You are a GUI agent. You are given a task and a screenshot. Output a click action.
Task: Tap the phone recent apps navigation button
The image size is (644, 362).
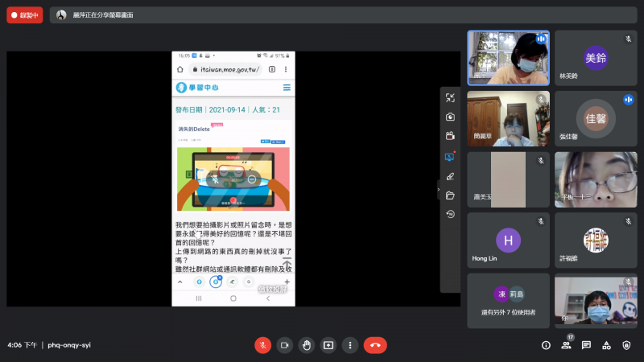199,298
